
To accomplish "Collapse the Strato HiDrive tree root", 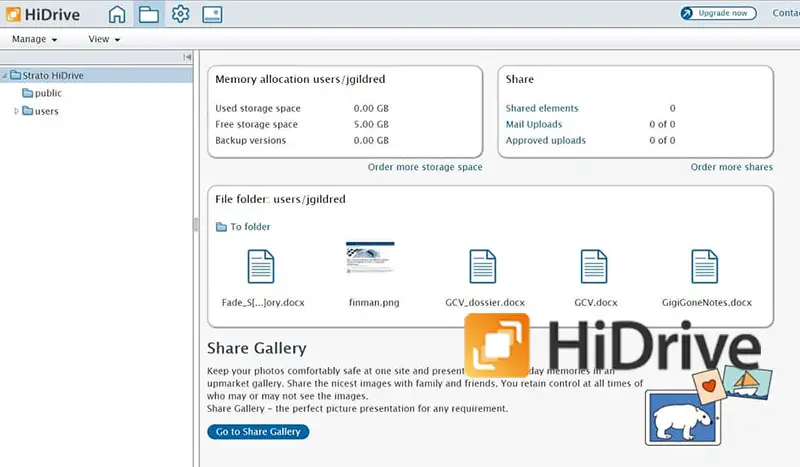I will 4,76.
